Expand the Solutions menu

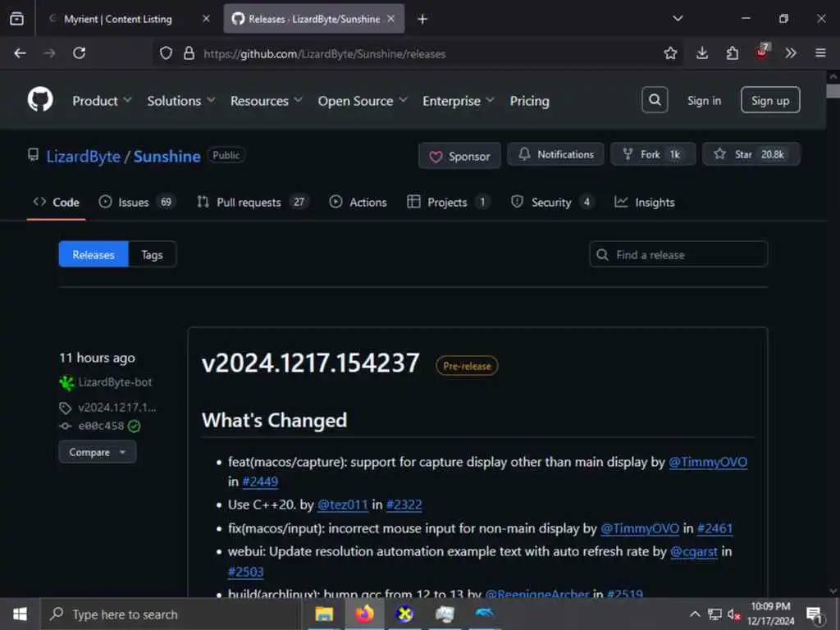point(181,101)
